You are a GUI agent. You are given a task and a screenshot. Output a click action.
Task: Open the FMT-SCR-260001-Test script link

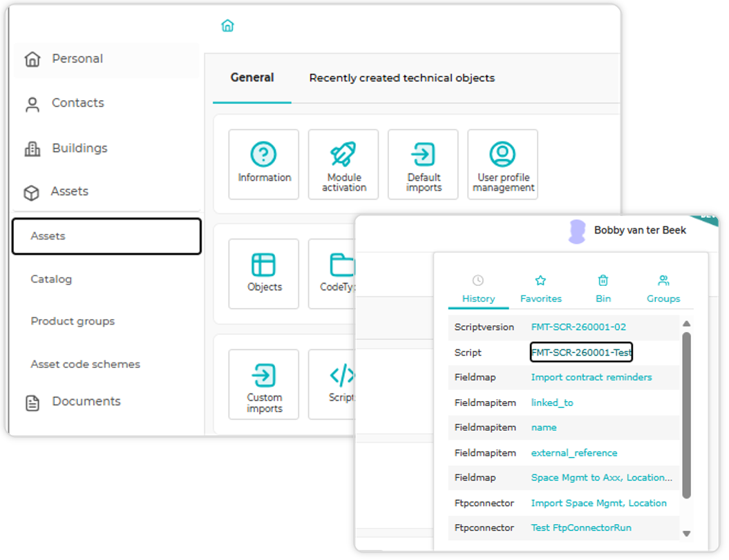pyautogui.click(x=582, y=352)
